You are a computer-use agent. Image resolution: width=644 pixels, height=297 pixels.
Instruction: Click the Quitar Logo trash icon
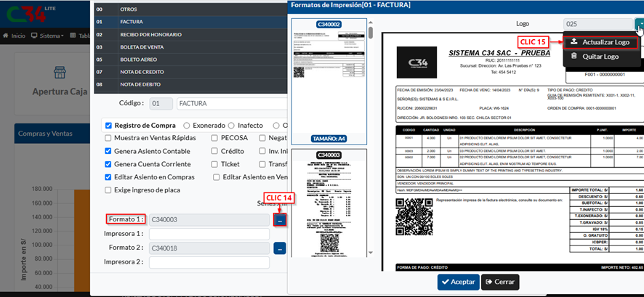[x=573, y=56]
